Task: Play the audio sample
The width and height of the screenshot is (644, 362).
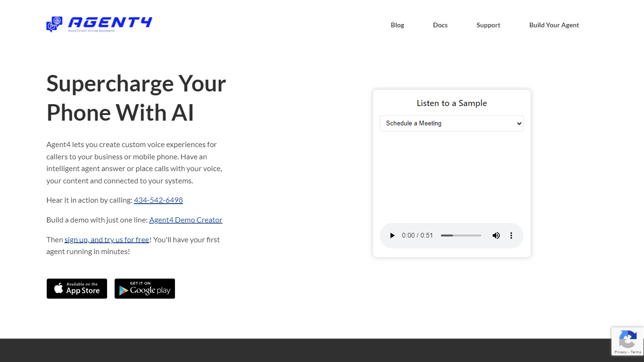Action: tap(392, 235)
